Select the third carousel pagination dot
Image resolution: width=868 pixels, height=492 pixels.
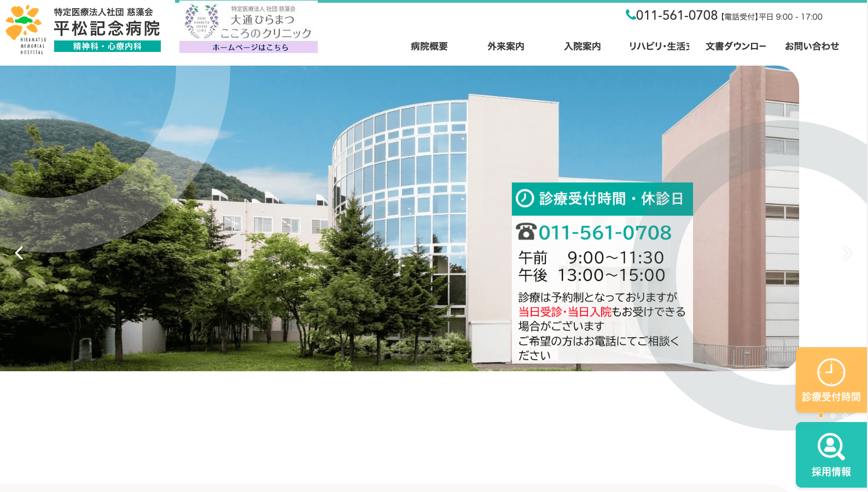pyautogui.click(x=845, y=415)
